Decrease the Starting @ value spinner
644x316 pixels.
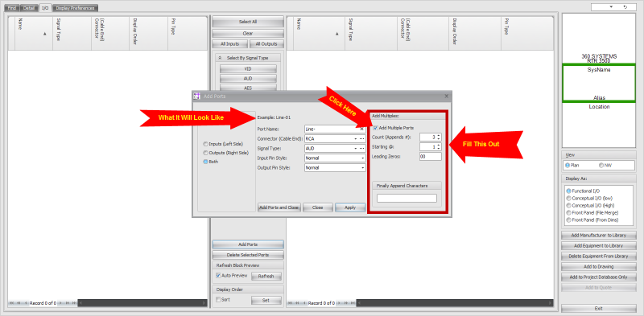(439, 149)
